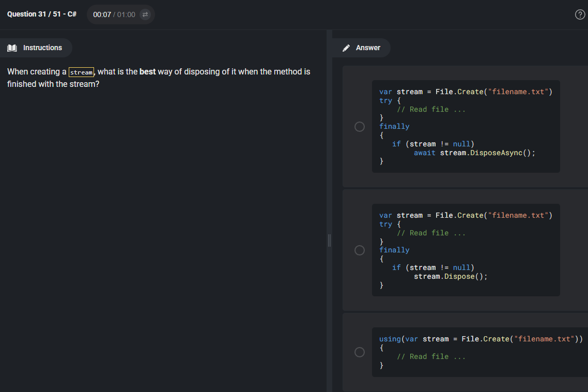
Task: Select the using statement answer radio button
Action: click(x=360, y=352)
